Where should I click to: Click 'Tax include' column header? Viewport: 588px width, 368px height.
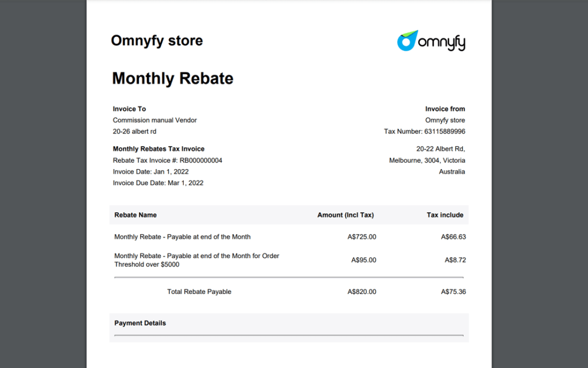tap(445, 215)
